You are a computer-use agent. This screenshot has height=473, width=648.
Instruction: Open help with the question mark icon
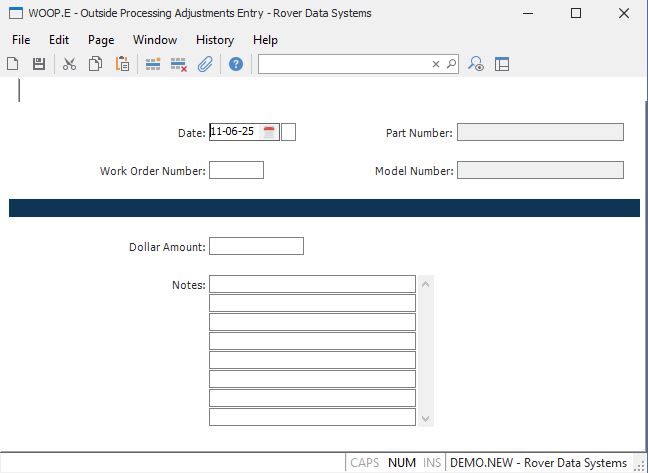pos(236,64)
